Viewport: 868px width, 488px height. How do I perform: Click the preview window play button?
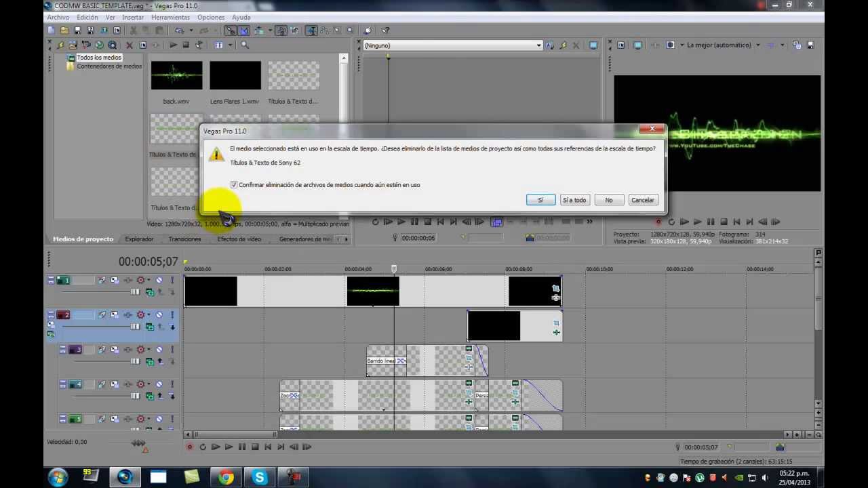(698, 222)
